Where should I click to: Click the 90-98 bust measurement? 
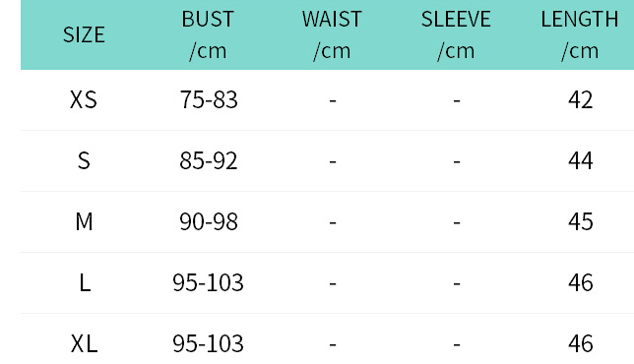click(x=209, y=221)
